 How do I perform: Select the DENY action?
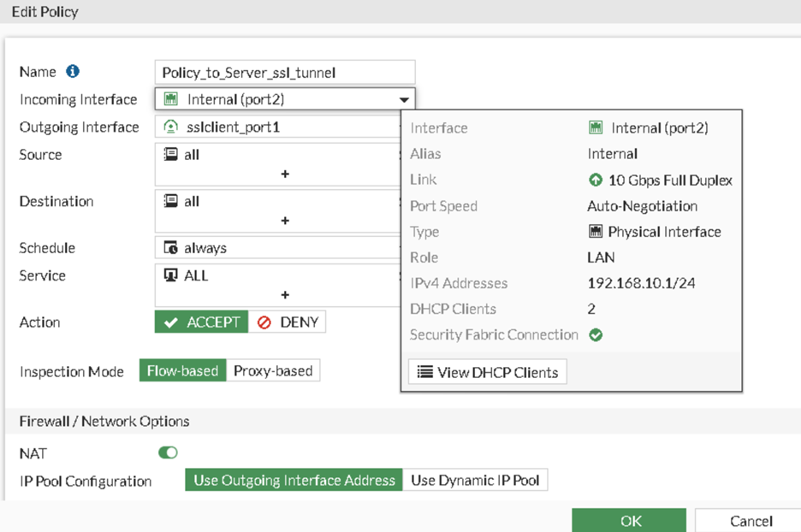(x=288, y=322)
